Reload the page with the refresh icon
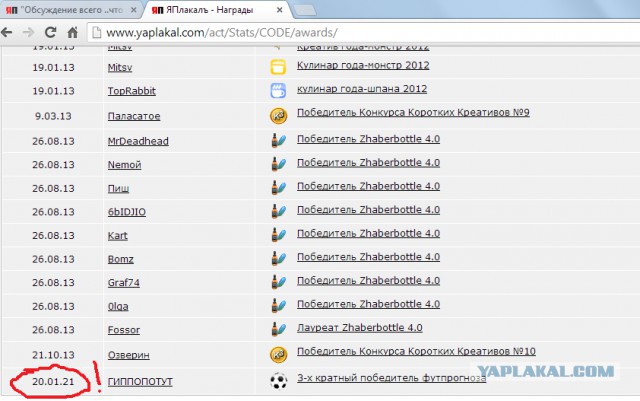 pos(51,32)
